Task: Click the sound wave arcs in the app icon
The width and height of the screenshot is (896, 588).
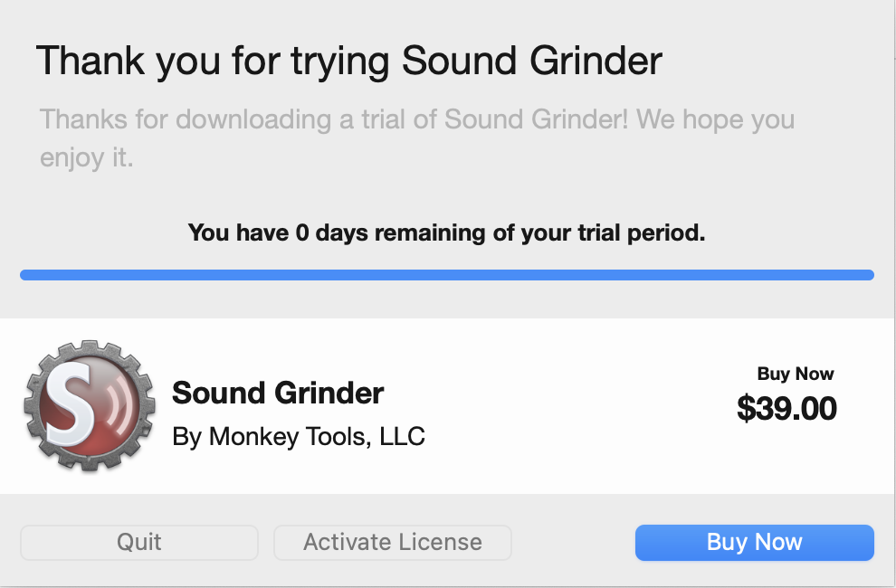Action: [121, 403]
